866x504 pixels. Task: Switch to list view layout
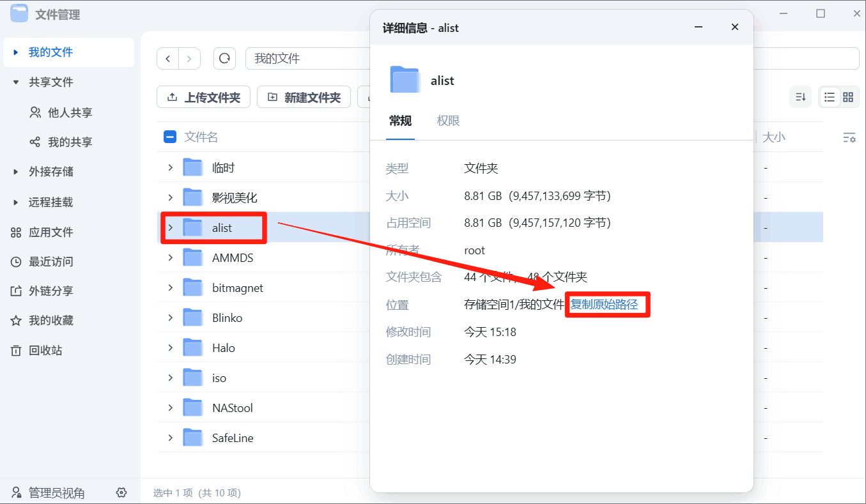pyautogui.click(x=830, y=97)
